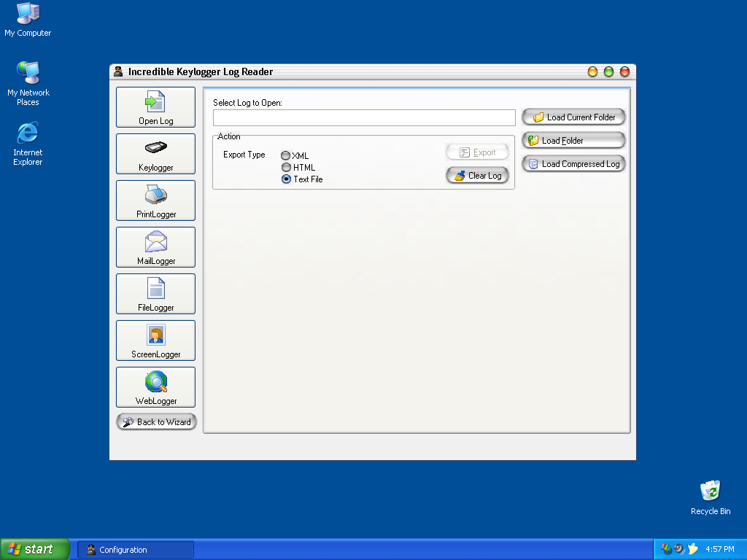Open the ScreenLogger section
Viewport: 747px width, 560px height.
click(x=155, y=341)
